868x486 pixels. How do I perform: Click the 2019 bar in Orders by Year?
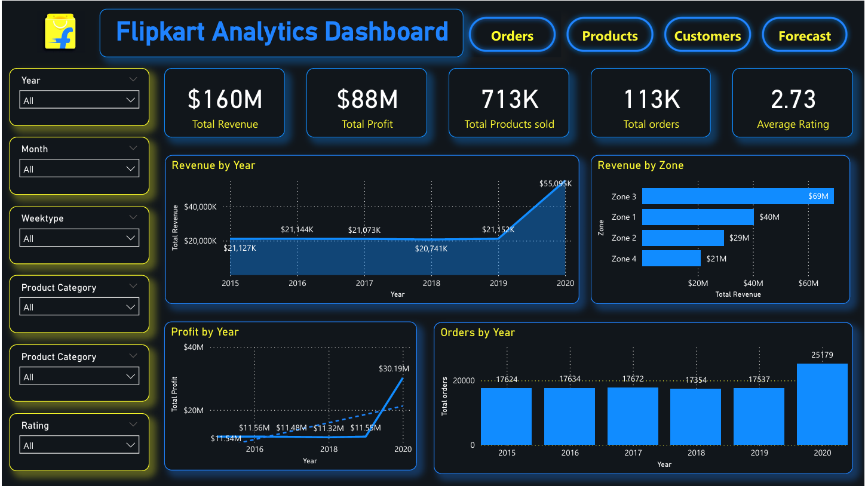(x=759, y=416)
